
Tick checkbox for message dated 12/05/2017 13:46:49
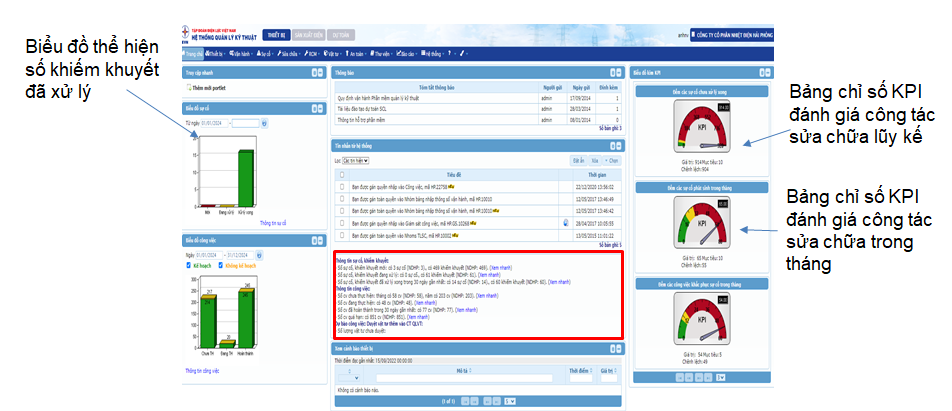(x=342, y=199)
